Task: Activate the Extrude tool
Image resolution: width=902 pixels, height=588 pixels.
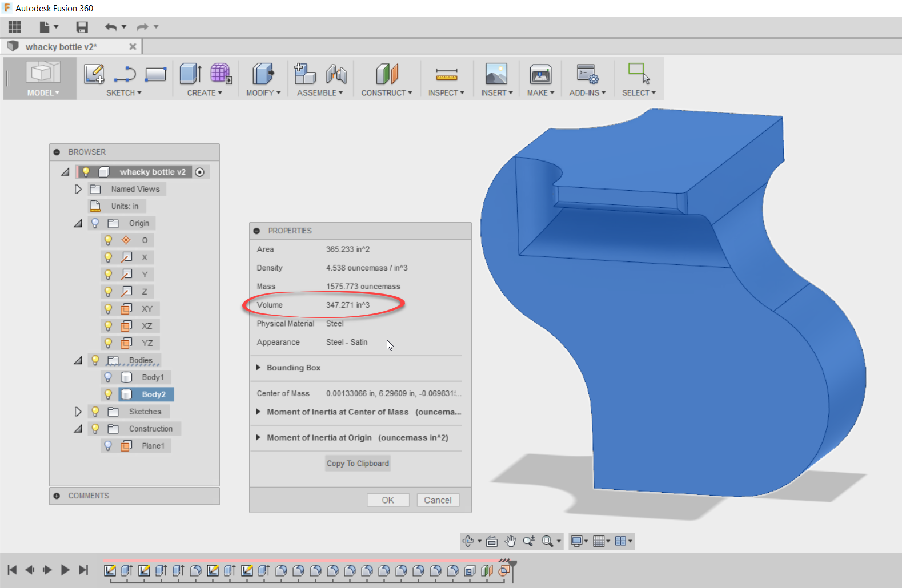Action: click(191, 74)
